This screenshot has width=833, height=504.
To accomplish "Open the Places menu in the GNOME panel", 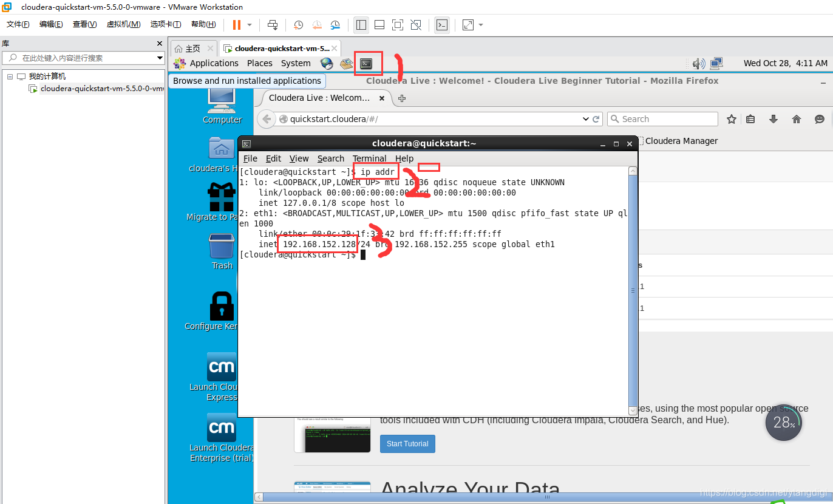I will pos(260,63).
